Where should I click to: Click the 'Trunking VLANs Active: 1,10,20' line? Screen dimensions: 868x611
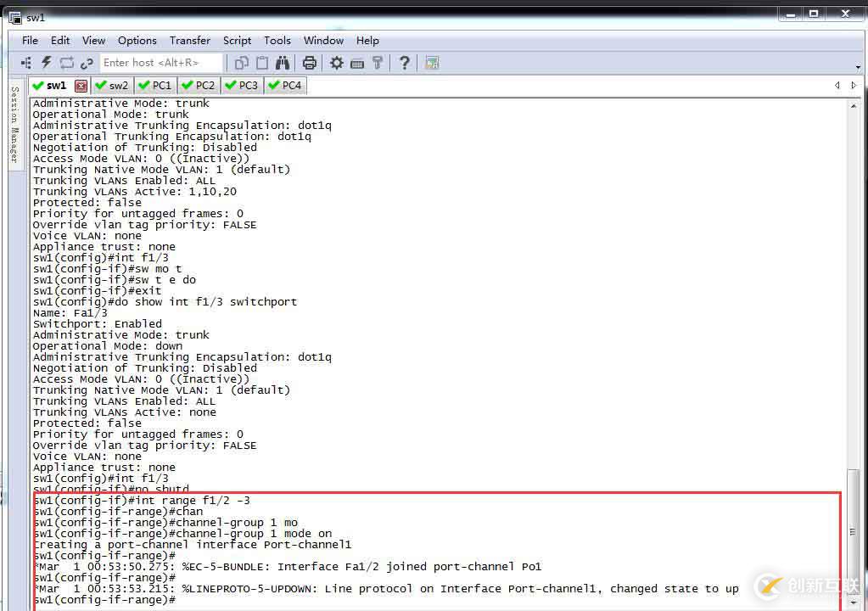click(135, 192)
